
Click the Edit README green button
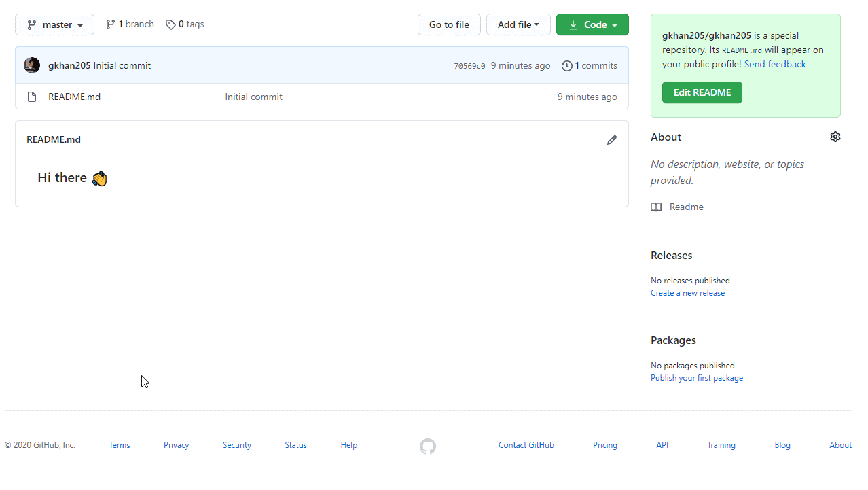pyautogui.click(x=702, y=92)
